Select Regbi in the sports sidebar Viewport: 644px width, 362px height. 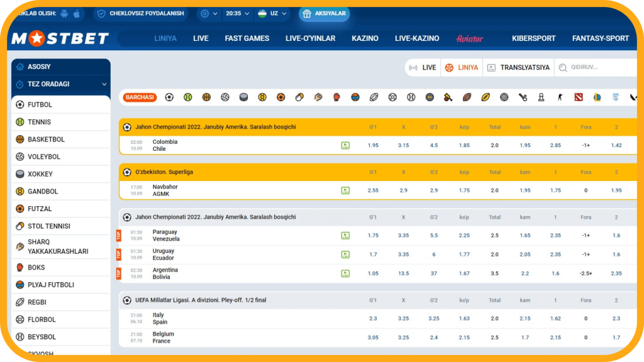pyautogui.click(x=61, y=302)
